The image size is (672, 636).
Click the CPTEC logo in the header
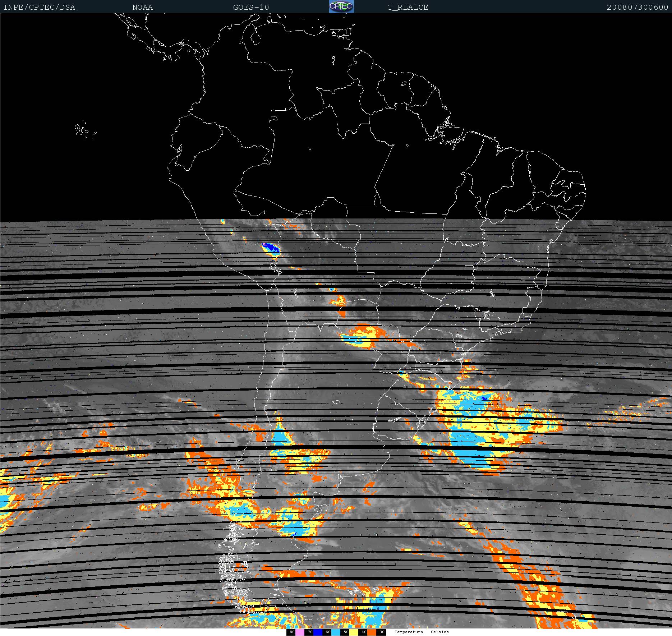[x=341, y=6]
